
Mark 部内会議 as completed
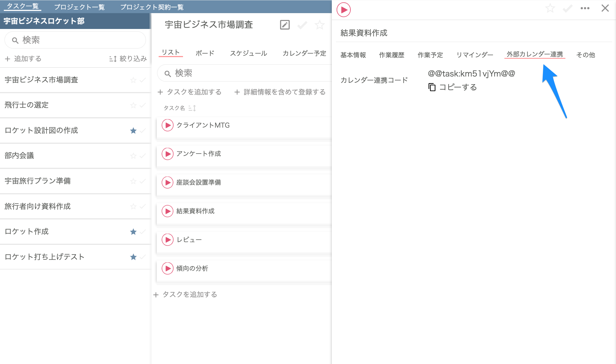pos(143,156)
